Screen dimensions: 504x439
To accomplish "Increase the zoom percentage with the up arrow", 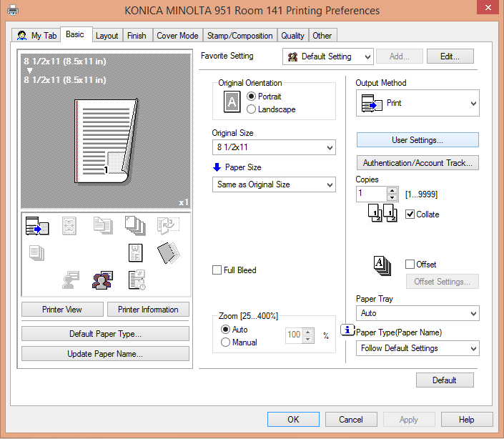I will pos(308,332).
